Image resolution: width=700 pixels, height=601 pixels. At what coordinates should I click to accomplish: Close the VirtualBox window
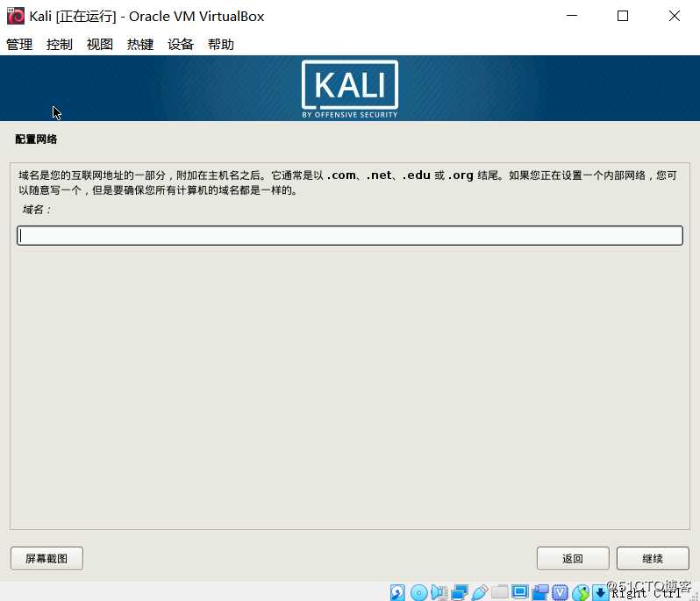click(675, 16)
